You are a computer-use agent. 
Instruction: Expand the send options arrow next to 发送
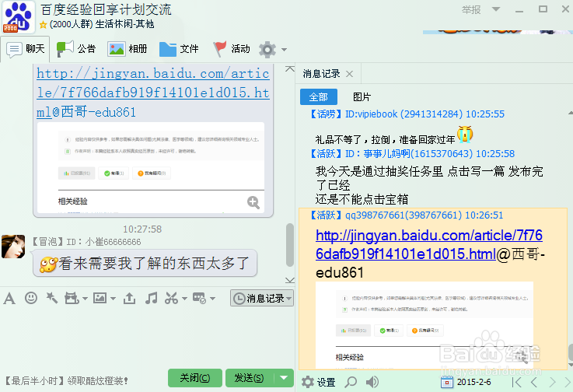pyautogui.click(x=284, y=378)
